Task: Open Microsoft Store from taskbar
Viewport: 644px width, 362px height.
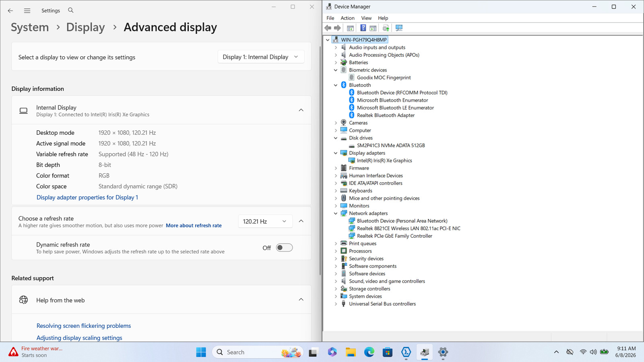Action: point(388,352)
